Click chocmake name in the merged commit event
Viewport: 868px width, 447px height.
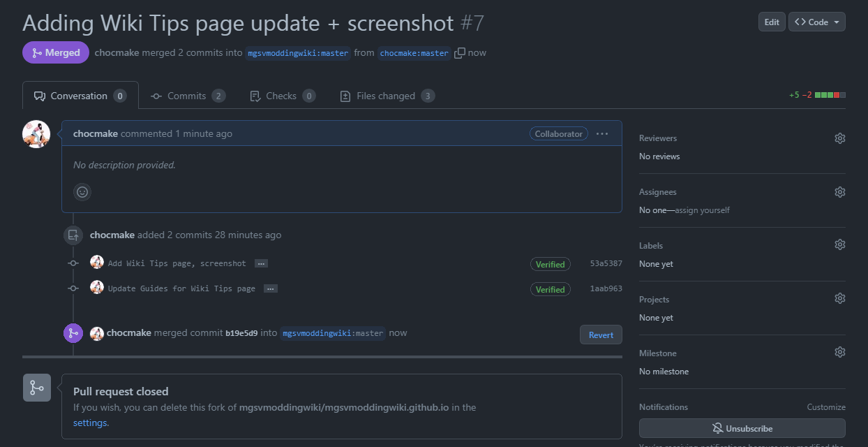[x=129, y=332]
